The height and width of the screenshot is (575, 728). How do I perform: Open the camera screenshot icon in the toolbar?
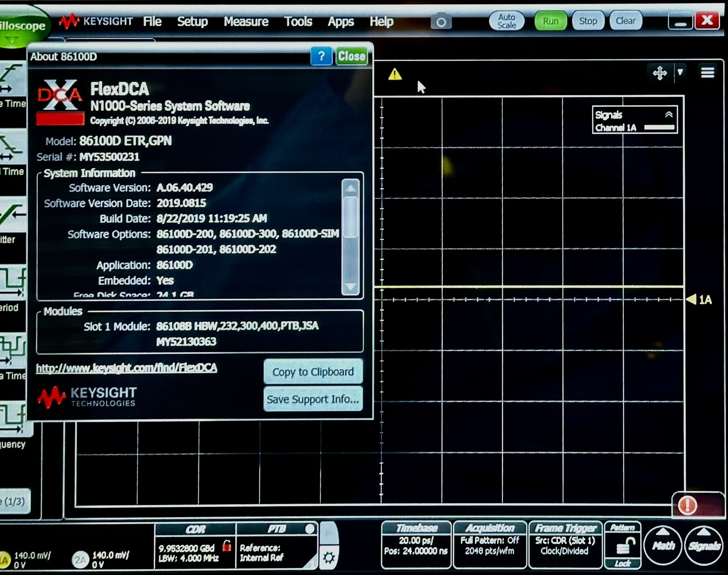tap(440, 21)
